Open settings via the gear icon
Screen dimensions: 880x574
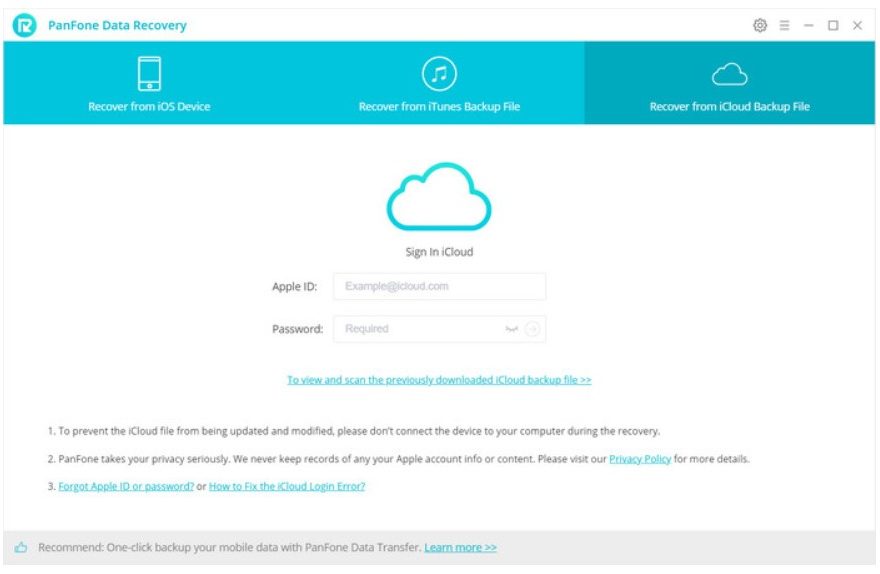click(760, 25)
